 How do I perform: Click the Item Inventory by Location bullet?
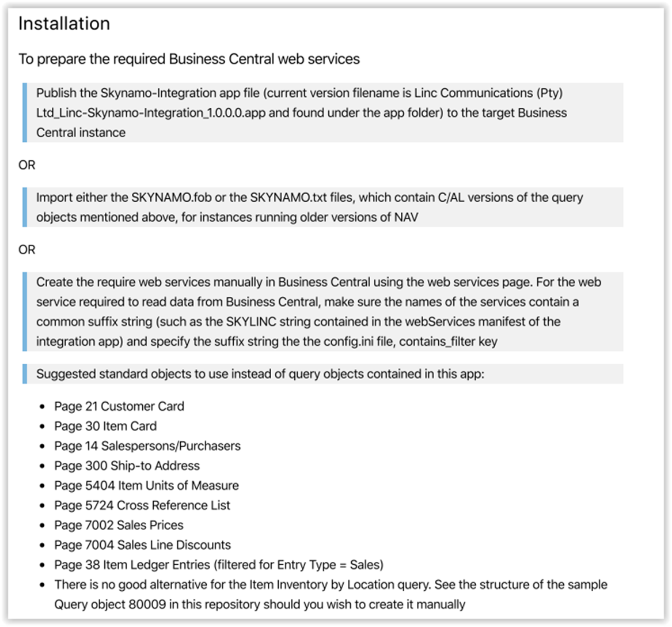331,585
